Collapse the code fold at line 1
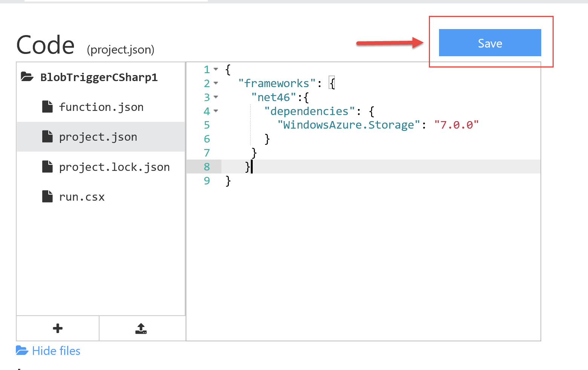 point(216,69)
